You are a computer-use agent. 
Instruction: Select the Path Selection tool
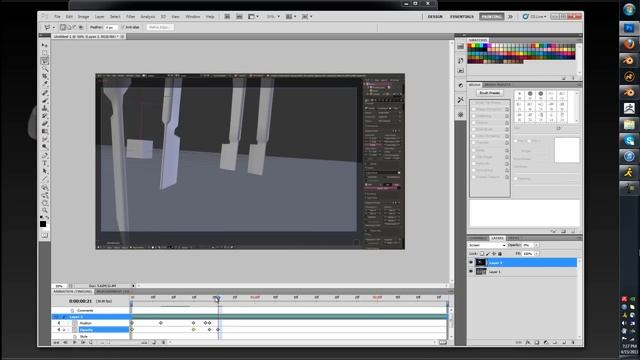pyautogui.click(x=44, y=171)
